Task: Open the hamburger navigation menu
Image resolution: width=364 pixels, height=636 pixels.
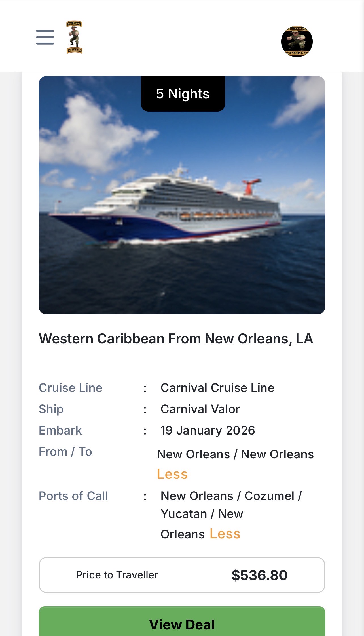Action: tap(45, 37)
